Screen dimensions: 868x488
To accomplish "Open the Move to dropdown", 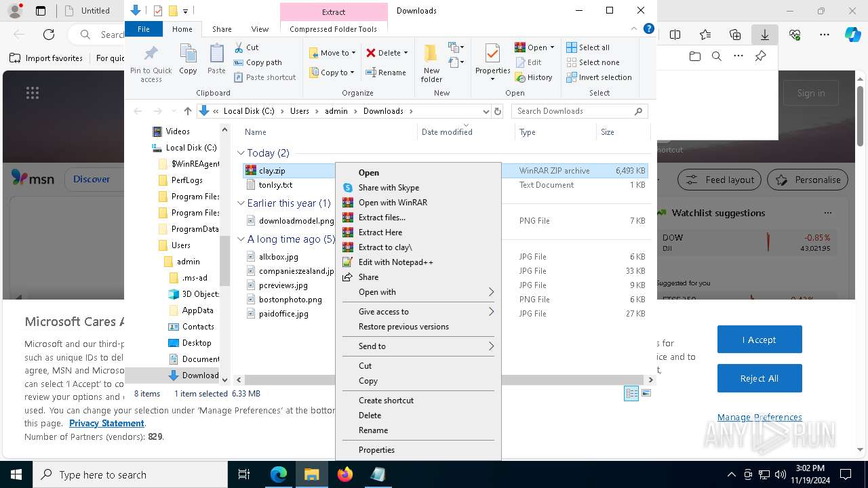I will (332, 53).
